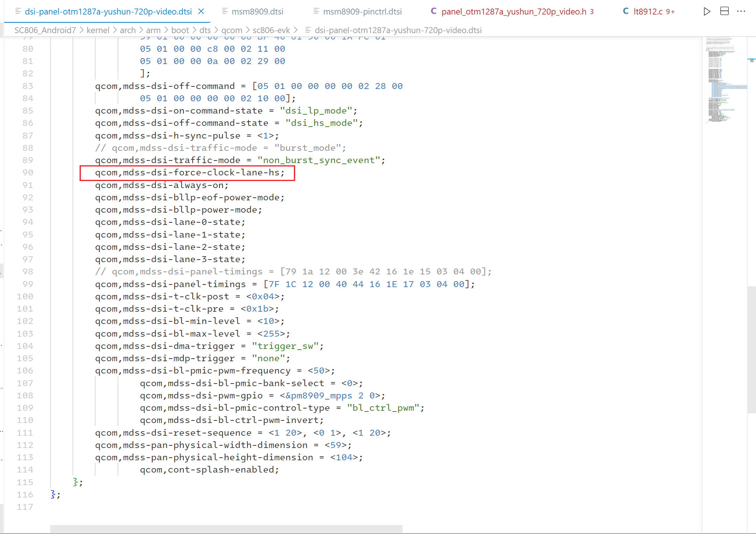This screenshot has width=756, height=534.
Task: Click the text qcom,mdss-dsi-bllp-power-mode
Action: click(x=176, y=210)
